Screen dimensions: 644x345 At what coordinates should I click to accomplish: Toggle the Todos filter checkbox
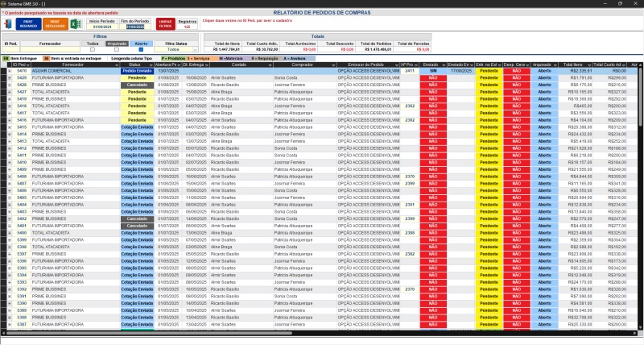pyautogui.click(x=93, y=49)
